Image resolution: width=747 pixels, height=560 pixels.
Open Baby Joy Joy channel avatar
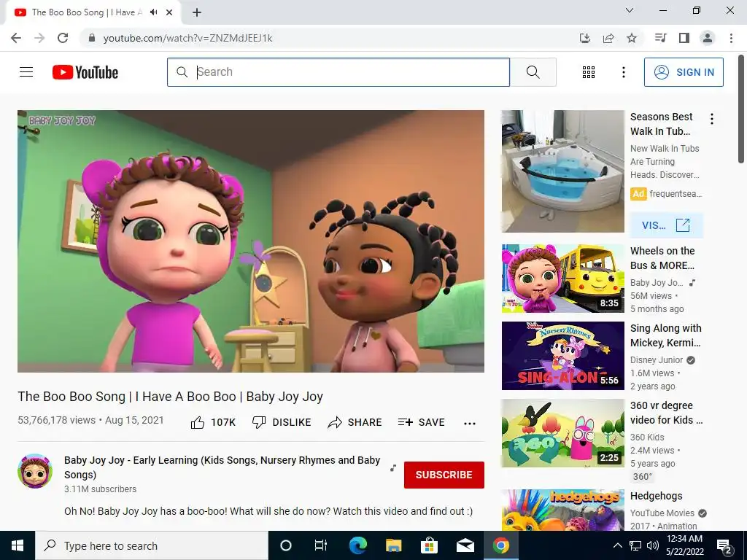[35, 471]
